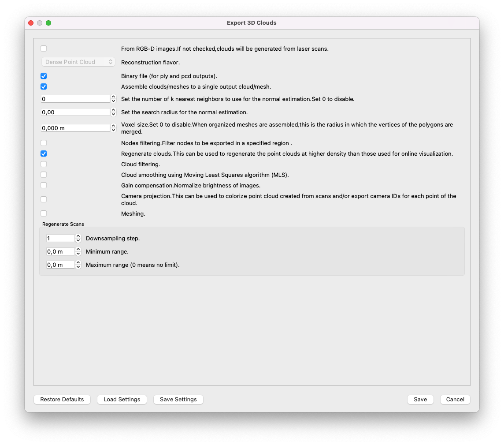Click stepper arrows for normal search radius

click(113, 112)
